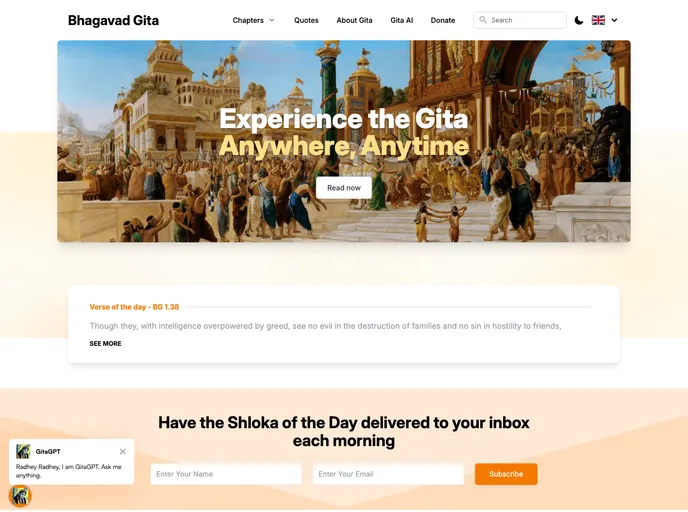
Task: Close the GitaGPT chat popup
Action: [x=123, y=451]
